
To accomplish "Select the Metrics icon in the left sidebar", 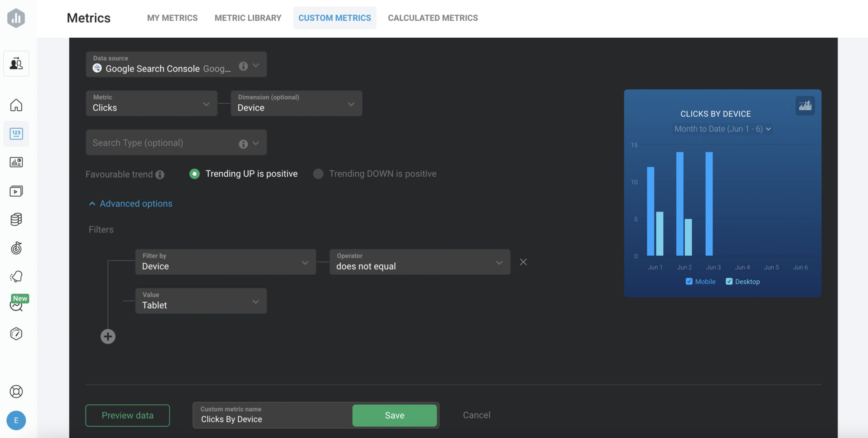I will point(16,134).
